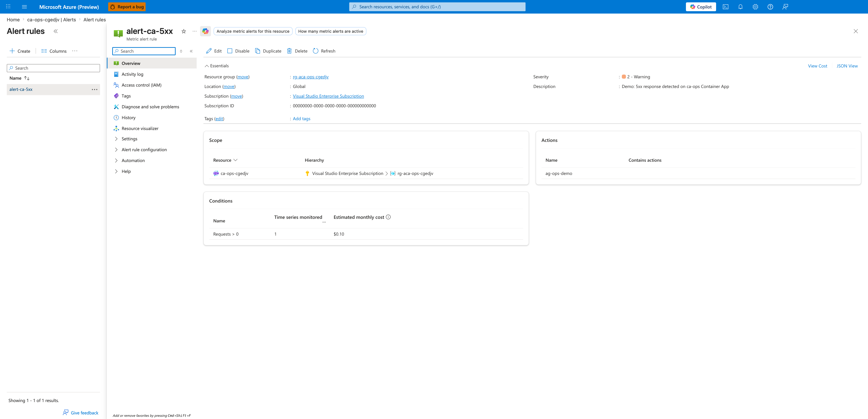Click Analyze metric alerts for this resource
The image size is (868, 419).
253,31
